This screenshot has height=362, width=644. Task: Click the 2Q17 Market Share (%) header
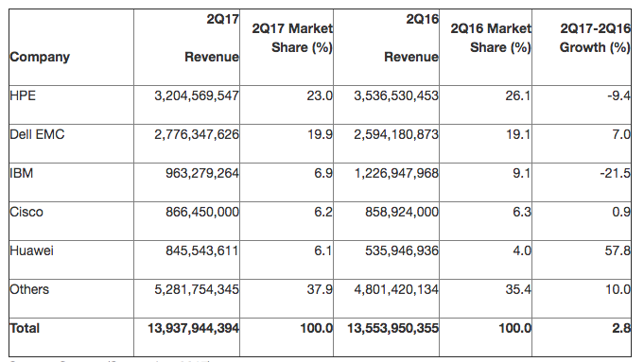pyautogui.click(x=292, y=38)
